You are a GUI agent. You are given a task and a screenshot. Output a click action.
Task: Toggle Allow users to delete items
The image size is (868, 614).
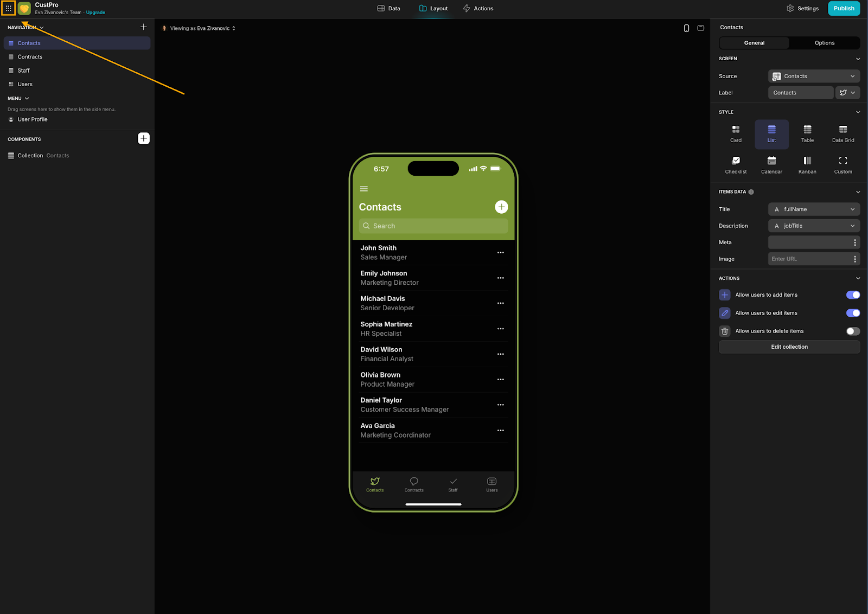pos(853,331)
